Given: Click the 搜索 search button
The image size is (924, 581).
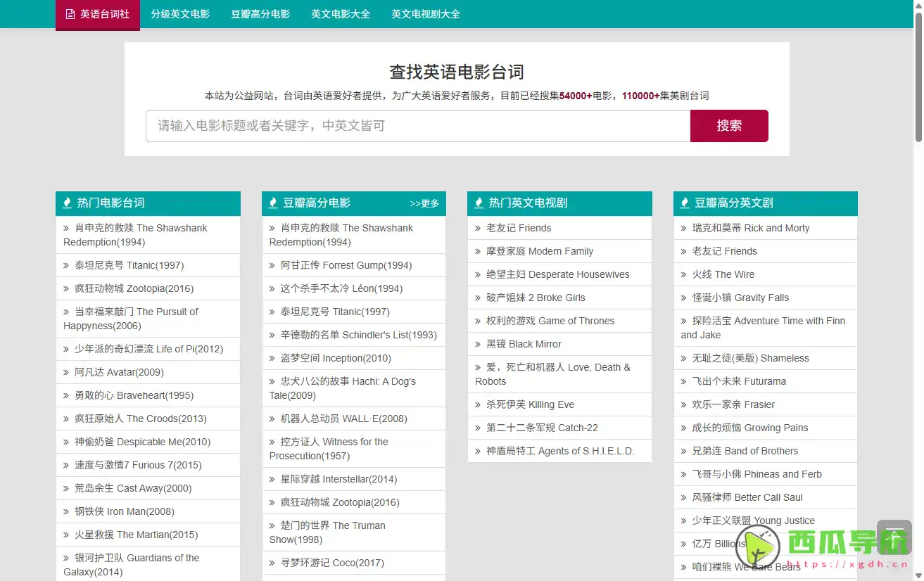Looking at the screenshot, I should coord(728,125).
